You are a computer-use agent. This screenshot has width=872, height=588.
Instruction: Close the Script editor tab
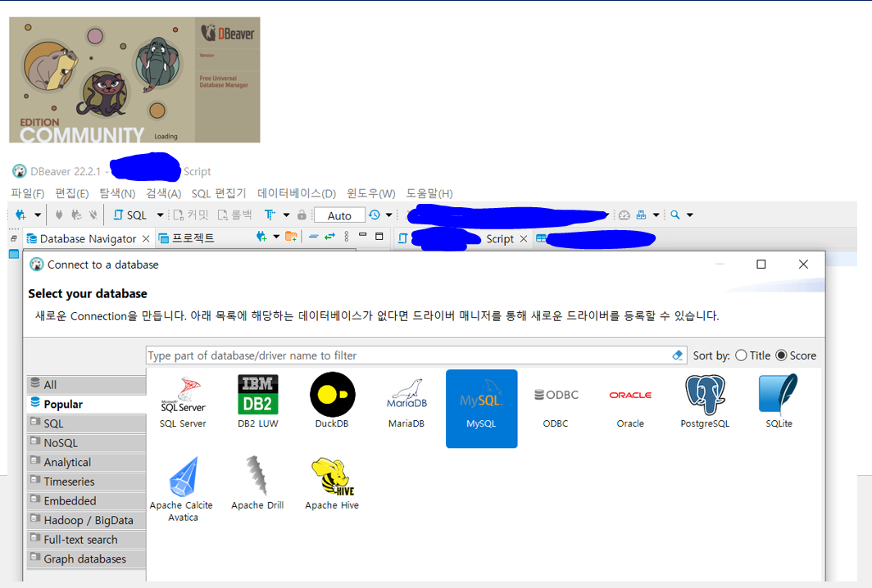tap(524, 238)
